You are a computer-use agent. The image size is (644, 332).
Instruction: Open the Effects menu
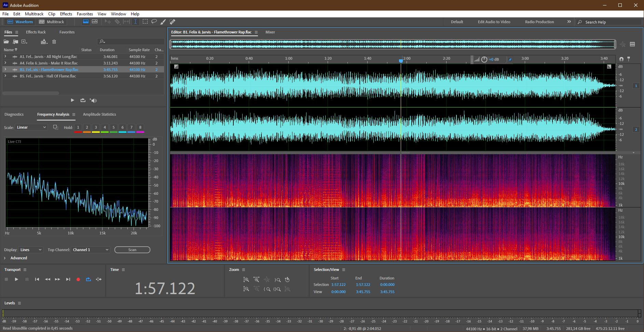(66, 14)
